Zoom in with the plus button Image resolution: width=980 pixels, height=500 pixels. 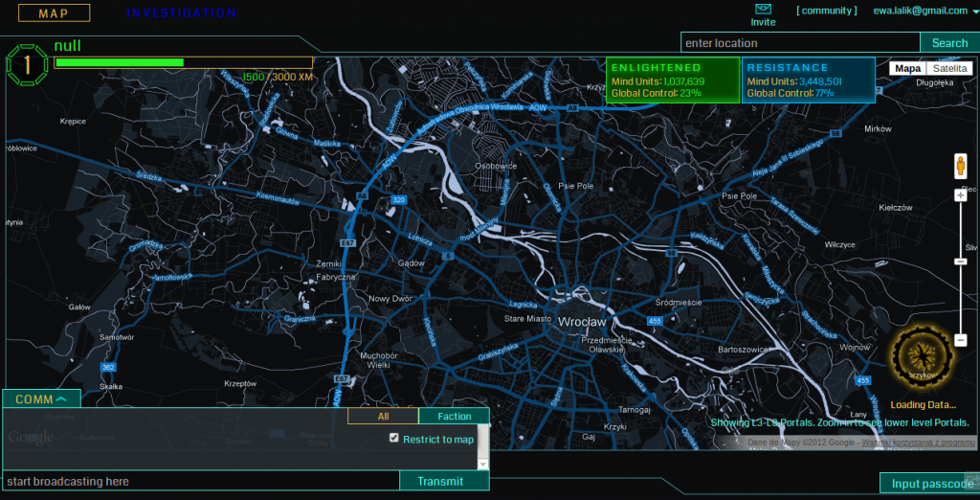point(961,195)
